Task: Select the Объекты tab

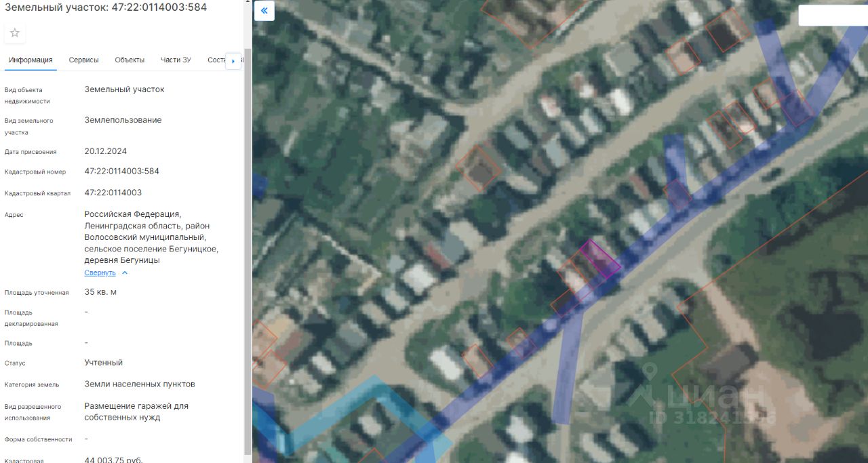Action: tap(130, 60)
